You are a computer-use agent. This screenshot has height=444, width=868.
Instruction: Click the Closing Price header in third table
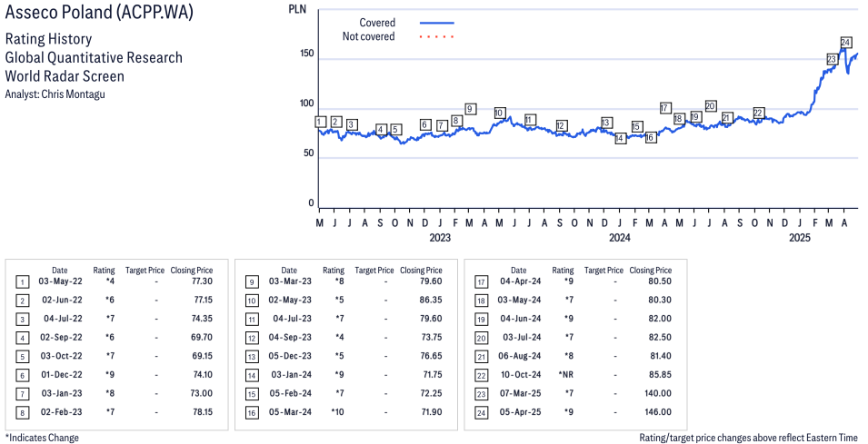651,271
